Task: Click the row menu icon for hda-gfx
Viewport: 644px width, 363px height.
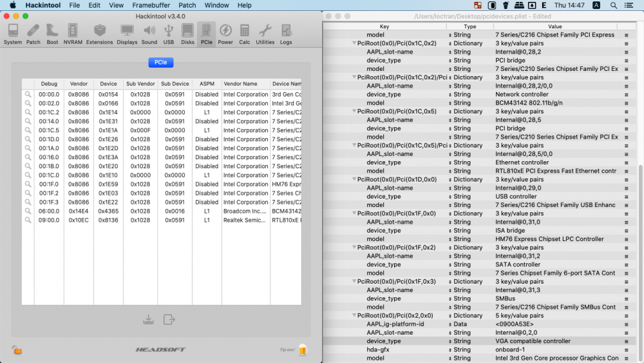Action: tap(627, 350)
